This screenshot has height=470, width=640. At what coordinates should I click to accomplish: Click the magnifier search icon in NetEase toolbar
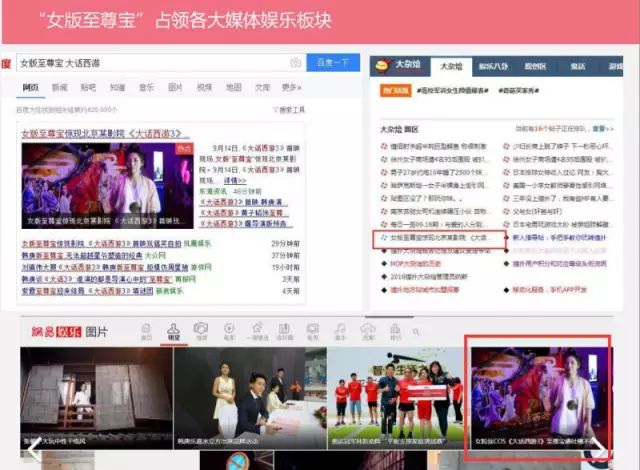416,332
